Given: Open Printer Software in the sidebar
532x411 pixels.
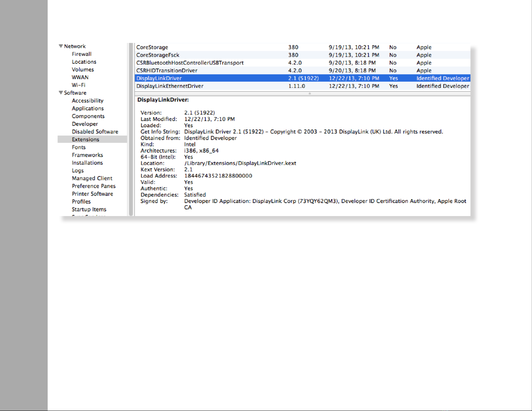Looking at the screenshot, I should pos(92,194).
